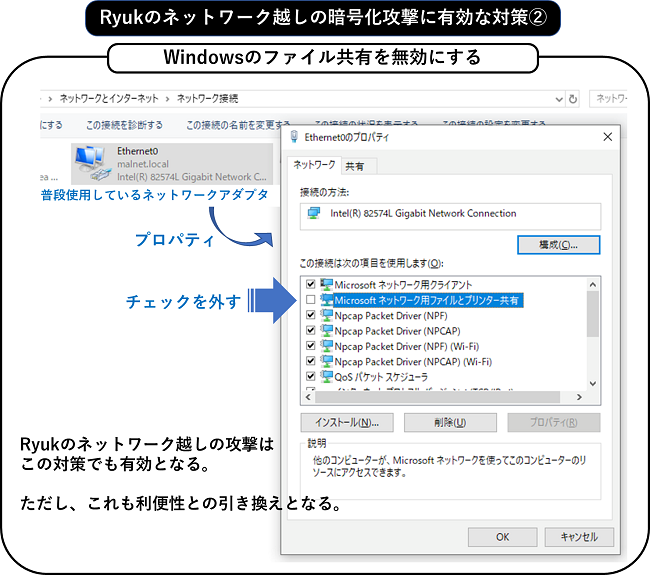Image resolution: width=650 pixels, height=575 pixels.
Task: Click the Intel(R) 82574L Gigabit Network Connection field
Action: 450,216
